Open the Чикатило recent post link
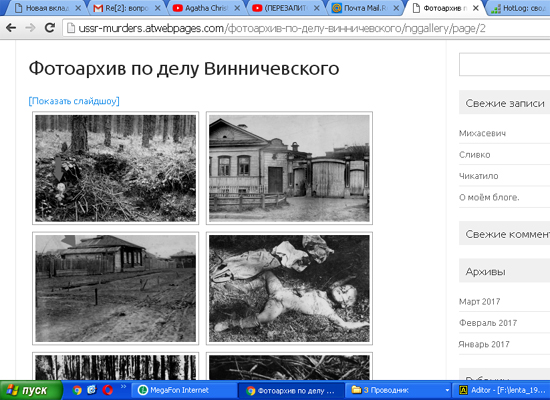The height and width of the screenshot is (400, 550). coord(478,176)
